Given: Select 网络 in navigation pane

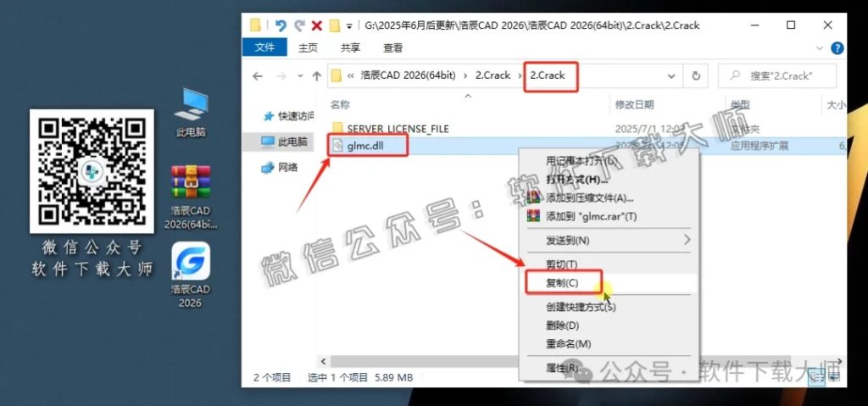Looking at the screenshot, I should click(281, 167).
